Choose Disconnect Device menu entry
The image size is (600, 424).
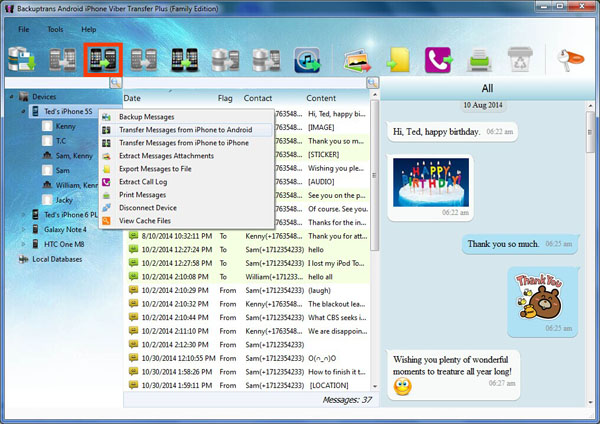[x=186, y=208]
